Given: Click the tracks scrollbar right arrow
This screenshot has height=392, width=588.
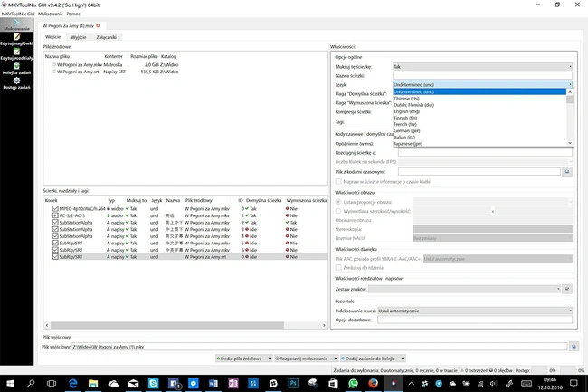Looking at the screenshot, I should (x=324, y=325).
